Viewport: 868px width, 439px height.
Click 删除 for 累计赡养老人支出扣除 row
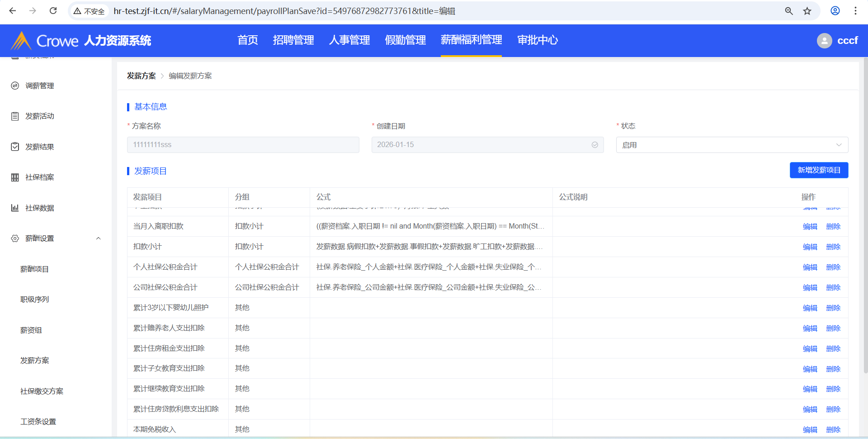(833, 328)
